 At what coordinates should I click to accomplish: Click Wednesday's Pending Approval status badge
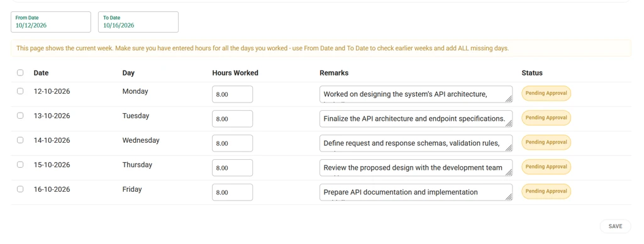(547, 142)
